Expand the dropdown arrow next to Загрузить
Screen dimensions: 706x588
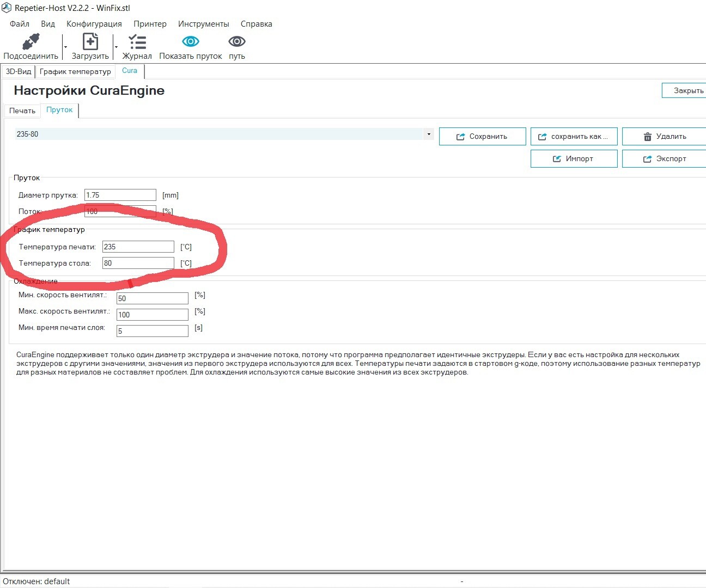(116, 47)
